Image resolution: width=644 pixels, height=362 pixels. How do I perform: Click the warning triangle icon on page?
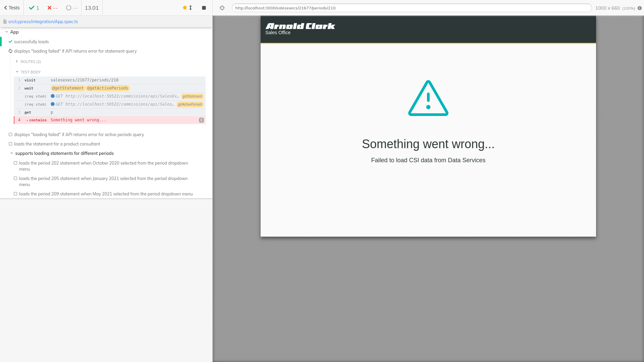click(428, 98)
